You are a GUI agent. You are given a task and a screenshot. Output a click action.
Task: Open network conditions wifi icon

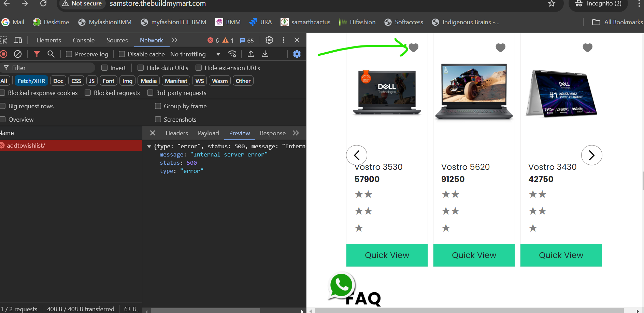pos(232,54)
